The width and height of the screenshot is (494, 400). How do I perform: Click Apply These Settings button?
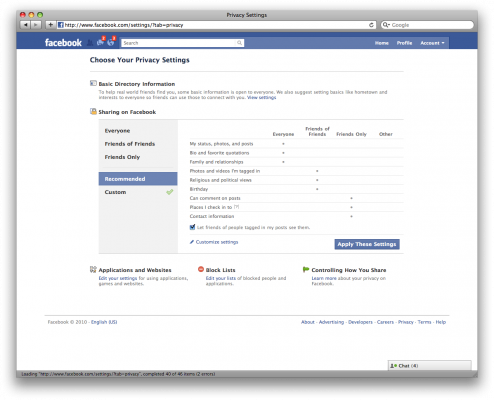point(367,244)
